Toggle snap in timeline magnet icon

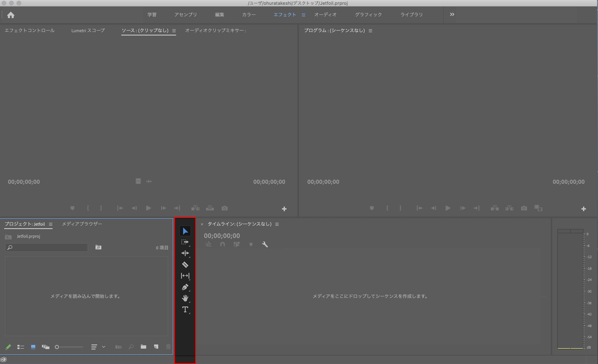click(222, 245)
